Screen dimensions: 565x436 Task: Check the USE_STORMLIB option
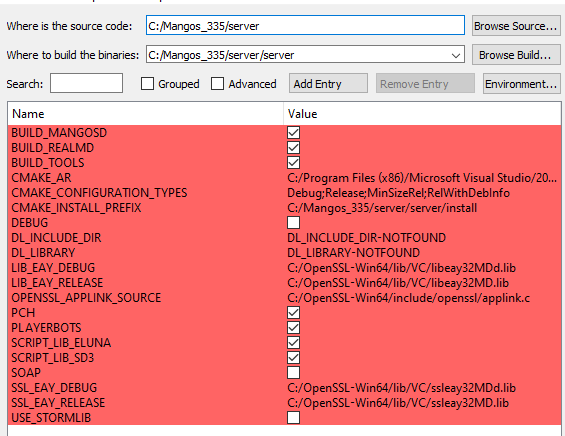pos(293,417)
